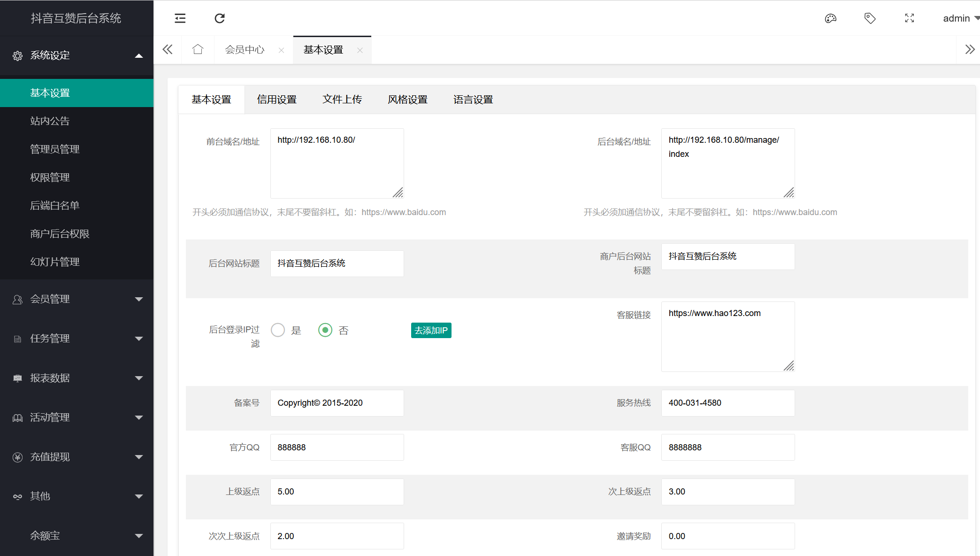Click the 客服QQ input field
The width and height of the screenshot is (980, 556).
coord(728,448)
